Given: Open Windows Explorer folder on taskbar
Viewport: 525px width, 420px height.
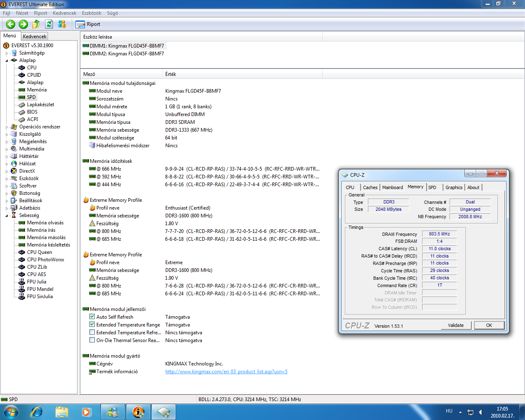Looking at the screenshot, I should (62, 412).
